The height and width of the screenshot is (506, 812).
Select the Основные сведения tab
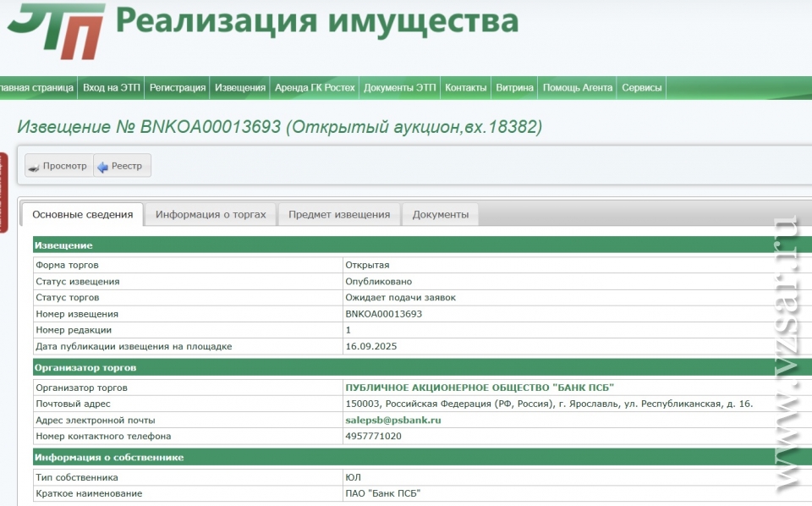(x=82, y=215)
